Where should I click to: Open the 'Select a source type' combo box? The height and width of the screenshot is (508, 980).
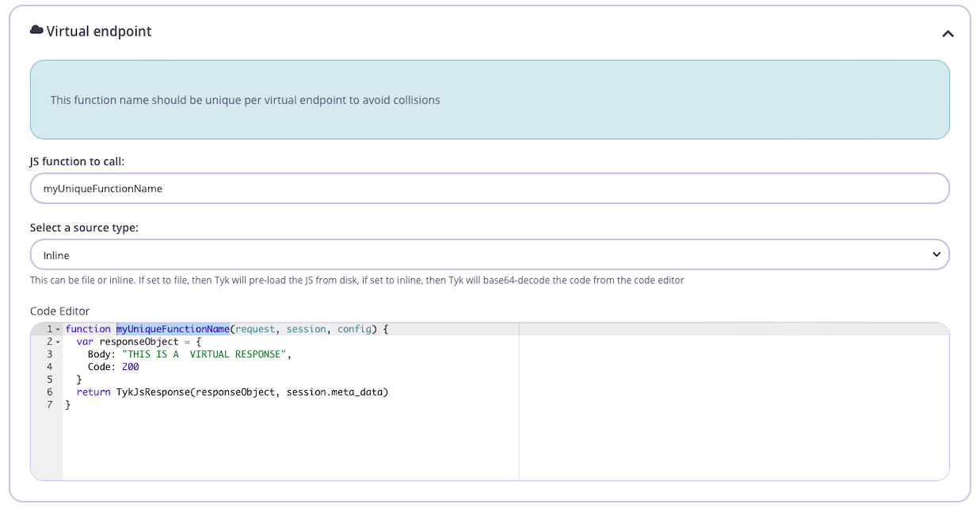point(490,254)
